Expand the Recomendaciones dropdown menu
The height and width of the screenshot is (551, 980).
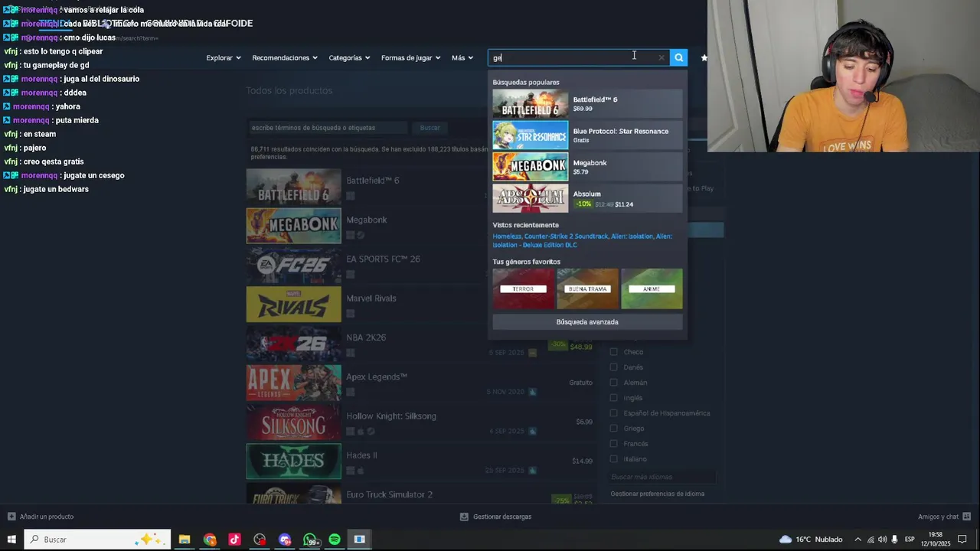[x=285, y=57]
